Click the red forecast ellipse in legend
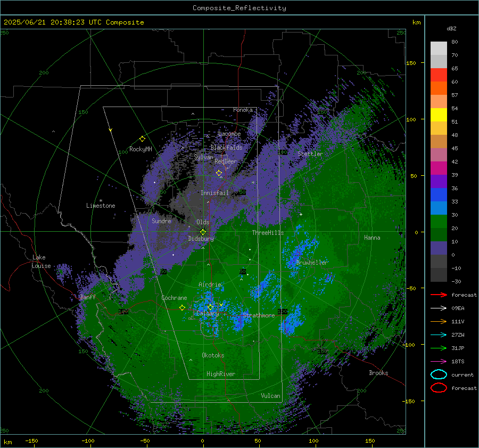Viewport: 479px width, 448px height. pyautogui.click(x=439, y=388)
